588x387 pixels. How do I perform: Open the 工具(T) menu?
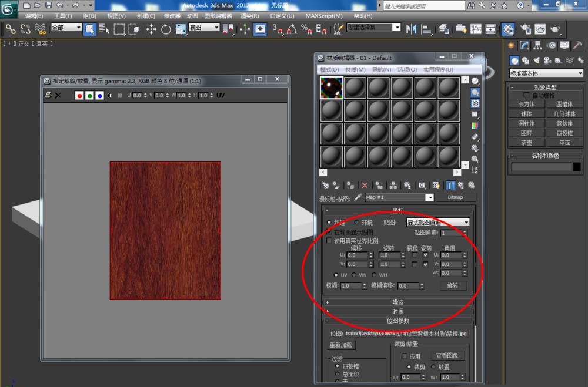[x=63, y=16]
